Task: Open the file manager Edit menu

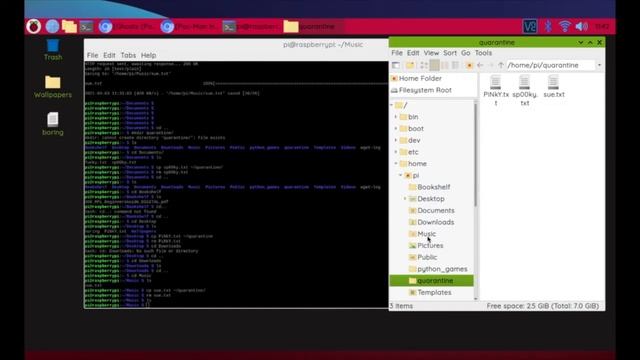Action: click(413, 53)
